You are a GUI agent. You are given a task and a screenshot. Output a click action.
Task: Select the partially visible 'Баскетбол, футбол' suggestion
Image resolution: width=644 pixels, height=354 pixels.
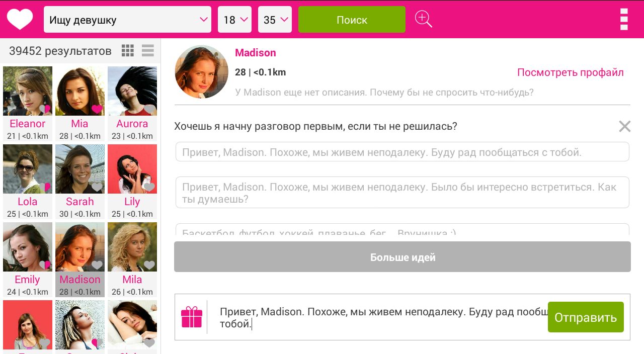[403, 229]
